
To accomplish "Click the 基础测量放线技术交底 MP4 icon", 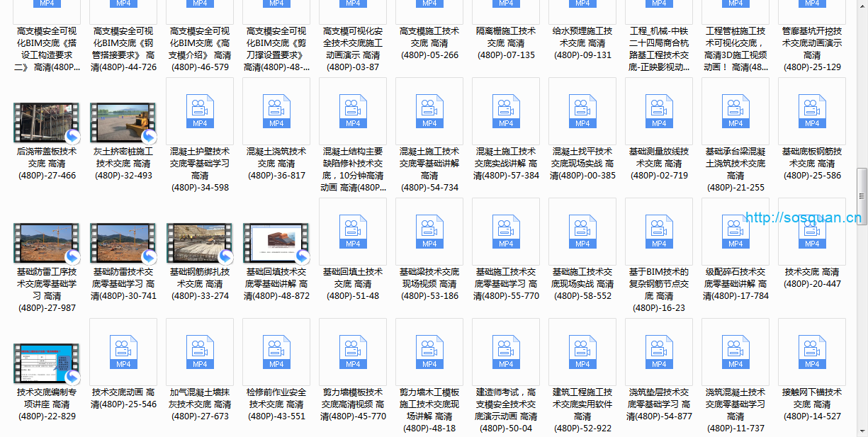I will point(659,110).
